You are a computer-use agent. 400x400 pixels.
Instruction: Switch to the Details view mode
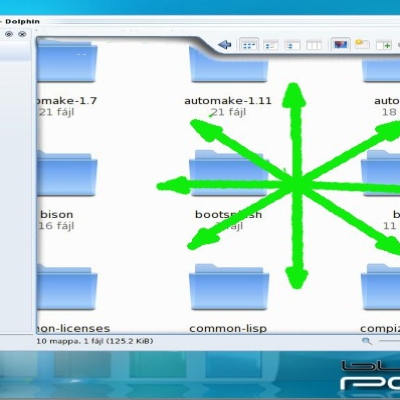pyautogui.click(x=271, y=45)
